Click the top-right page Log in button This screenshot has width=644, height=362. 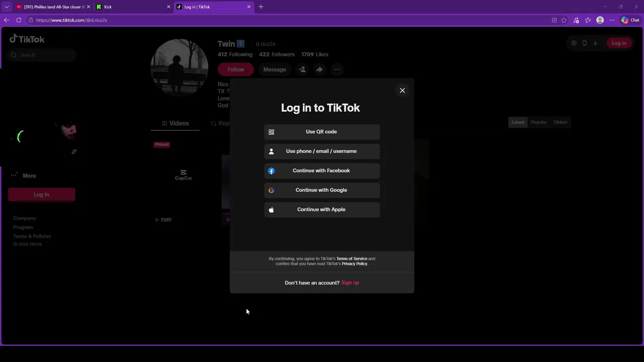[x=619, y=43]
